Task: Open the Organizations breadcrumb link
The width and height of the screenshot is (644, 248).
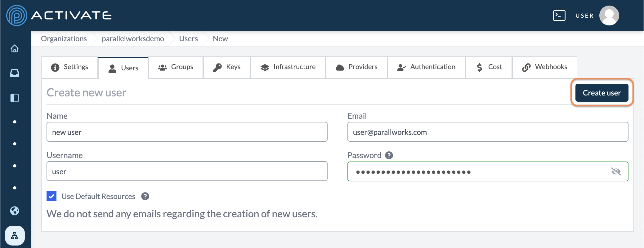Action: [x=64, y=39]
